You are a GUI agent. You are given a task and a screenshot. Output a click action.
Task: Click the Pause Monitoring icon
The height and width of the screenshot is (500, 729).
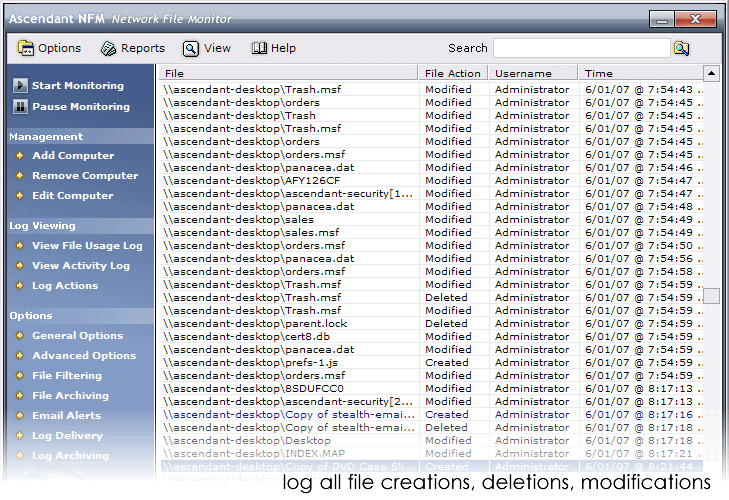point(19,107)
